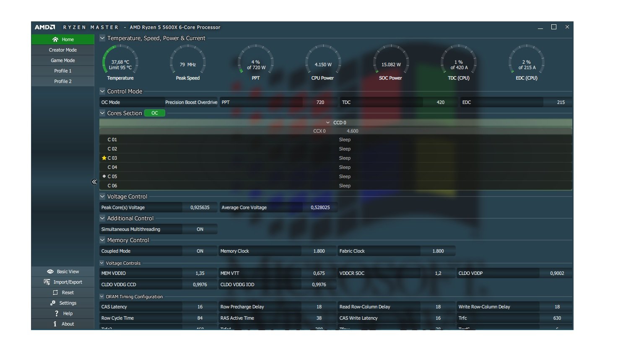Switch to Creator Mode
This screenshot has height=362, width=644.
pos(63,50)
